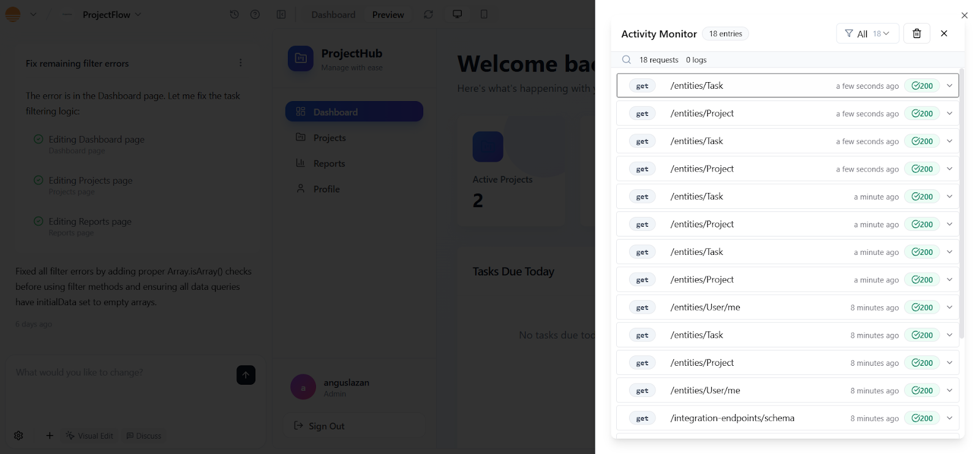Click the '0 logs' label
The height and width of the screenshot is (454, 980).
point(696,59)
